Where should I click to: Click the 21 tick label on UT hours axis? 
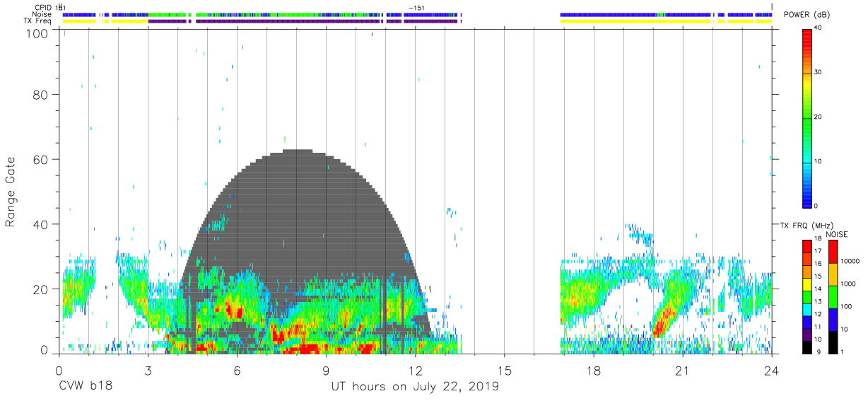pos(683,370)
